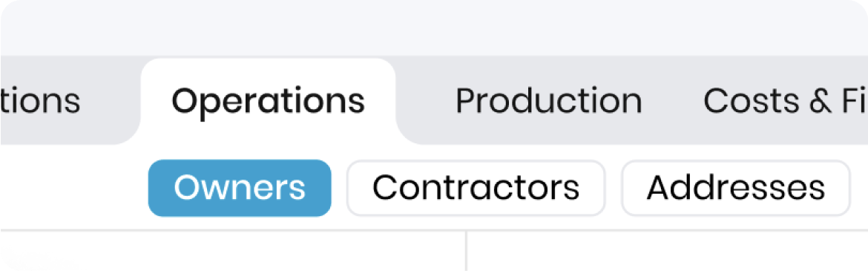Toggle the view to Contractors
This screenshot has width=868, height=271.
pos(476,188)
